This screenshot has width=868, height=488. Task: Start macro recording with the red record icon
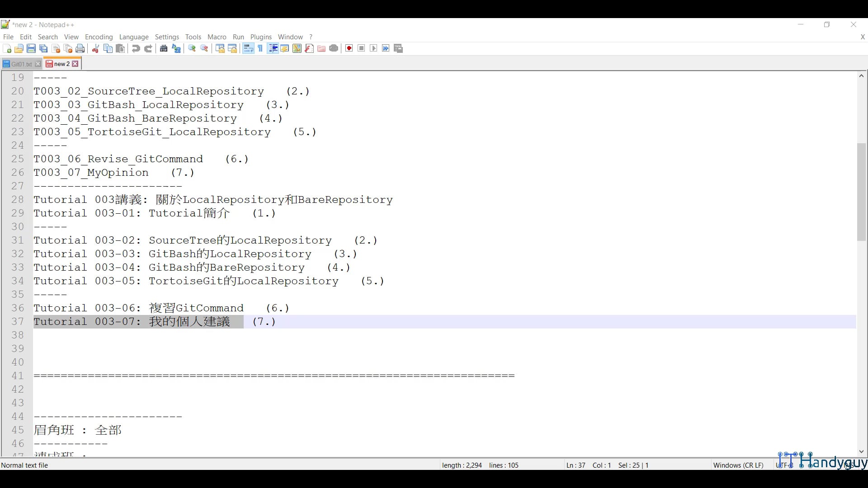349,48
